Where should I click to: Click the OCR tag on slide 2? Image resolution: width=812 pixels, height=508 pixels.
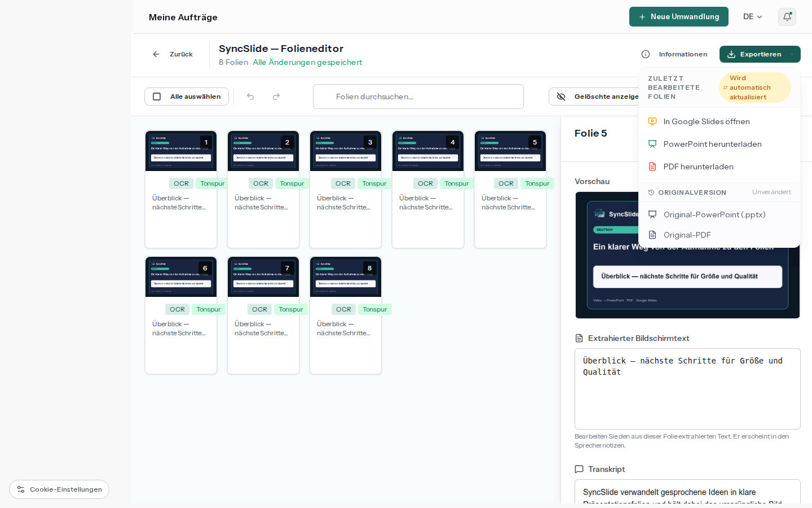point(261,183)
